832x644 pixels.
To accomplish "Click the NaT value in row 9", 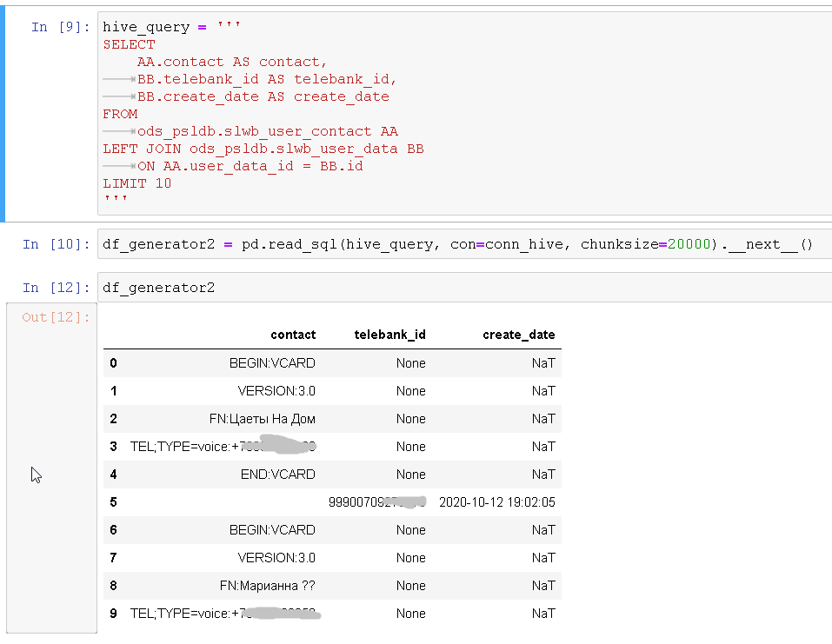I will point(542,613).
